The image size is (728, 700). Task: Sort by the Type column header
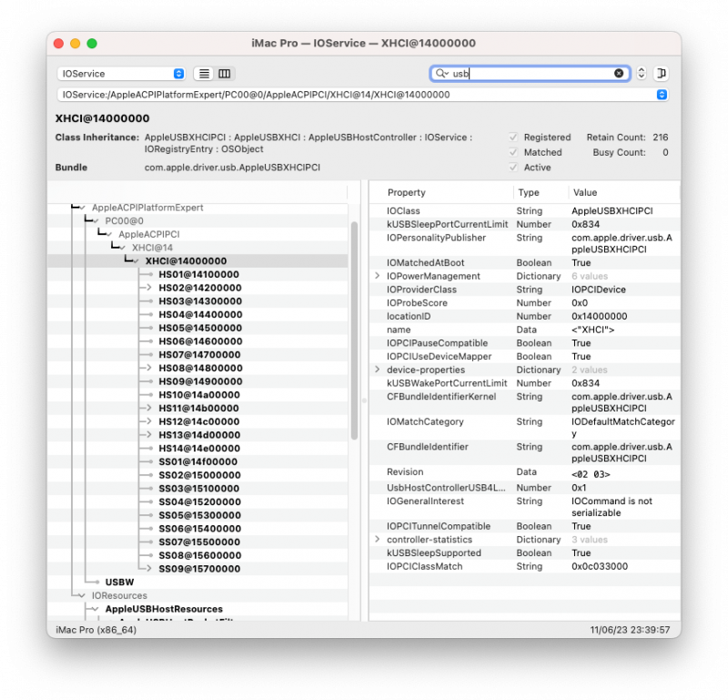[x=541, y=192]
